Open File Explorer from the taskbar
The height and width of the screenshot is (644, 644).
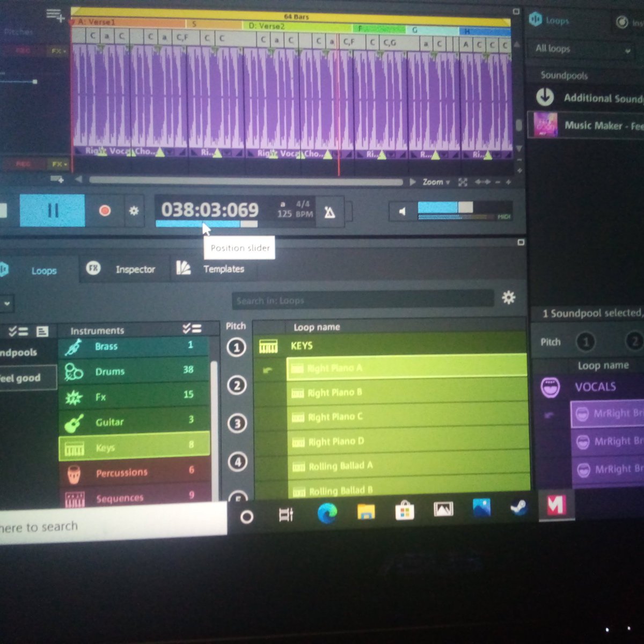point(366,512)
